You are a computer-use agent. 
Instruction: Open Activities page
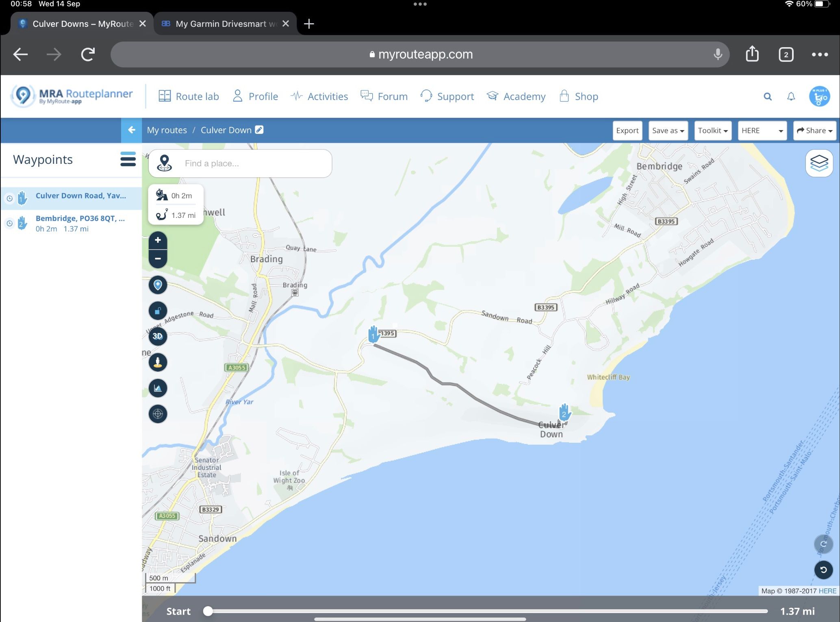[319, 96]
